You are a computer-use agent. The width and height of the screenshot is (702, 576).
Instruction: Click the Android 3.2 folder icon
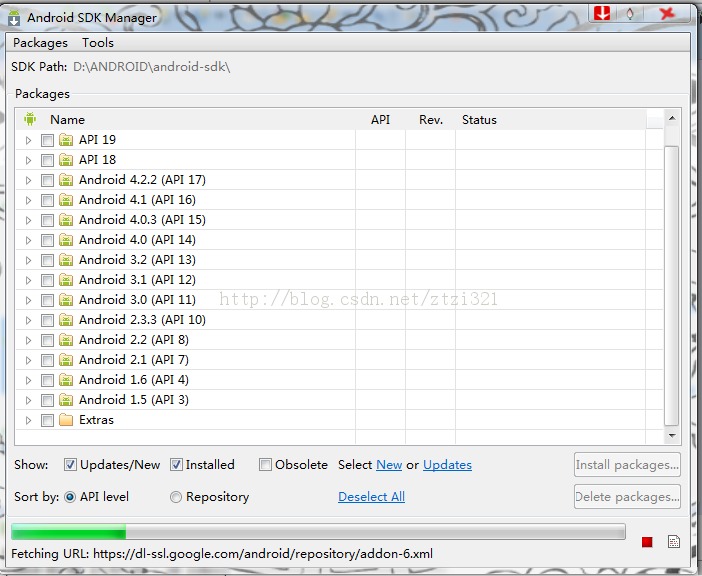click(x=66, y=260)
